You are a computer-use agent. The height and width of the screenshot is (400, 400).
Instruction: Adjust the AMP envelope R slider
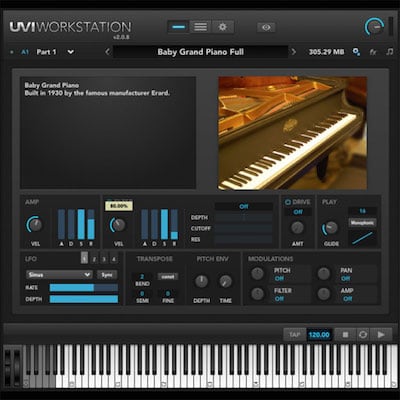pyautogui.click(x=91, y=224)
